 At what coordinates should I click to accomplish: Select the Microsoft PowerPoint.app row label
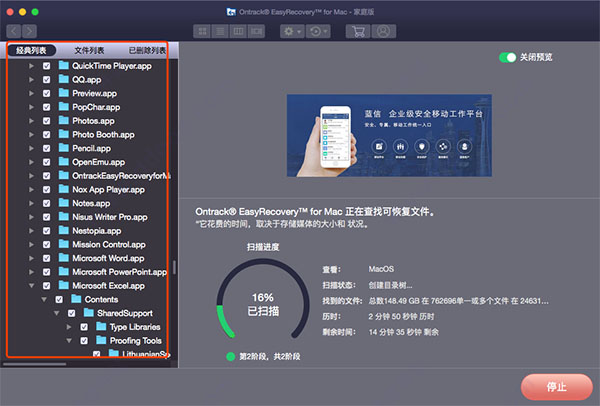(x=119, y=272)
